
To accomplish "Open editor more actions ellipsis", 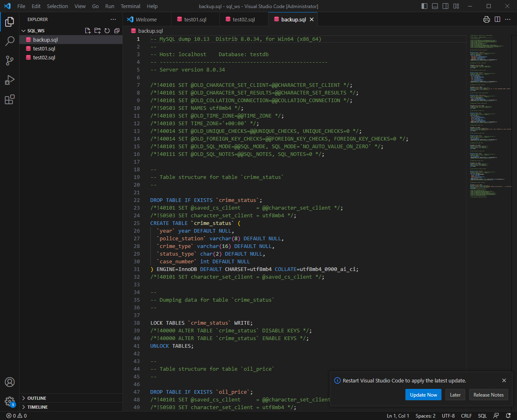I will (x=508, y=19).
